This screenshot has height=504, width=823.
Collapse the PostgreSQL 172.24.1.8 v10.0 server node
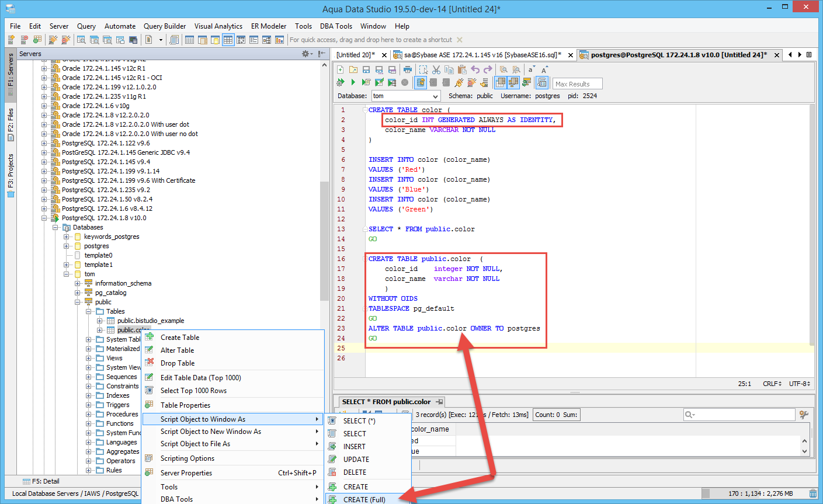click(44, 218)
